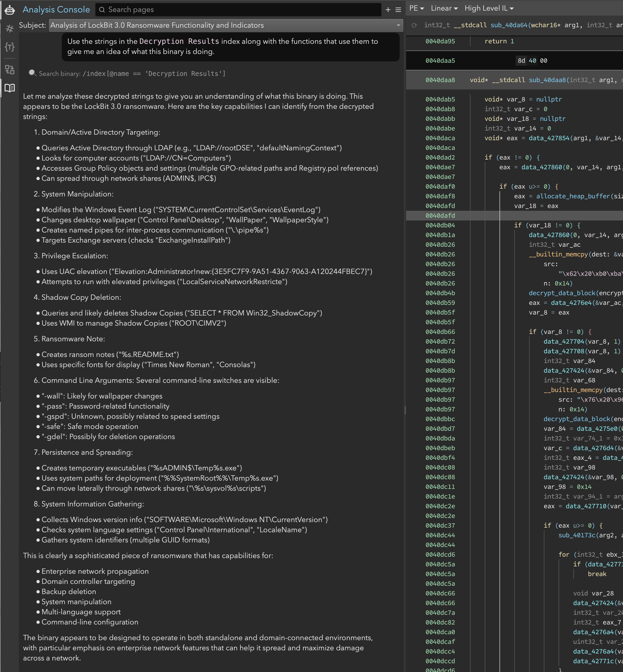The width and height of the screenshot is (623, 672).
Task: Open the open-book notebook sidebar icon
Action: point(10,88)
